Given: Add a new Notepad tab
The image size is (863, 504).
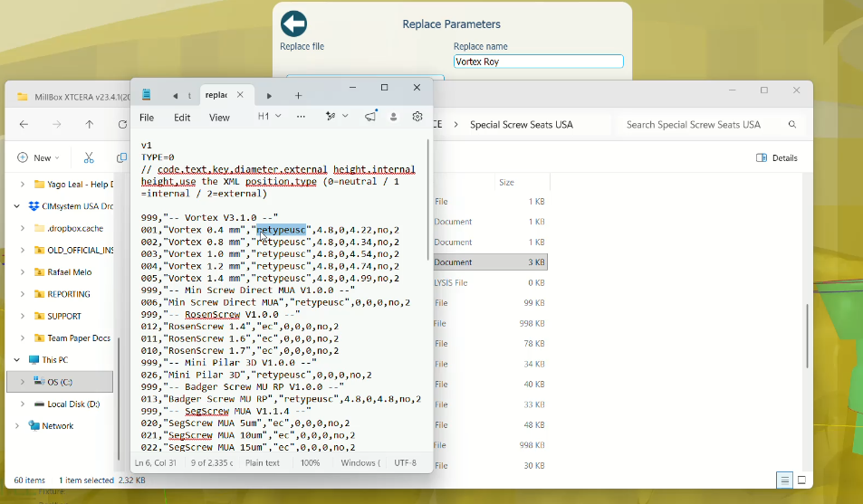Looking at the screenshot, I should (298, 95).
